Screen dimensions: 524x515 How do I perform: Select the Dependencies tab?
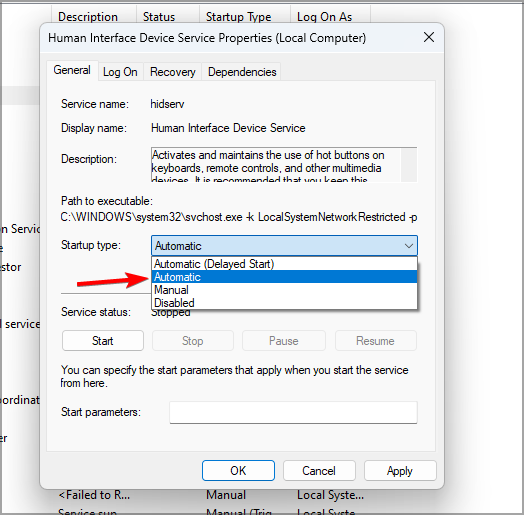[x=242, y=72]
